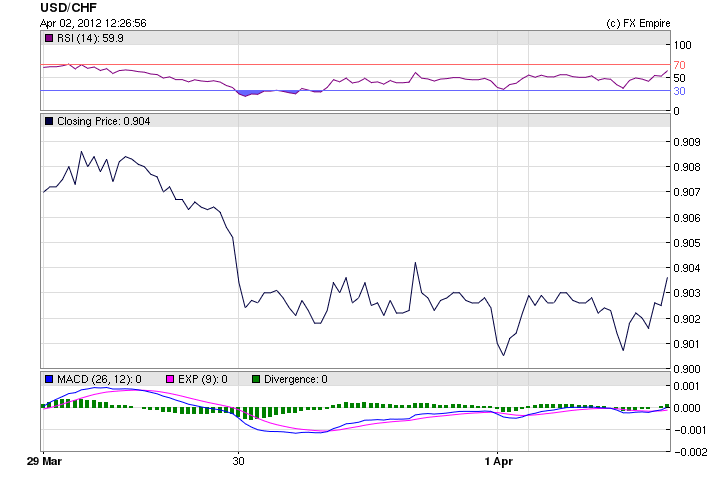Click the USD/CHF chart title
Screen dimensions: 710x487
coord(68,8)
